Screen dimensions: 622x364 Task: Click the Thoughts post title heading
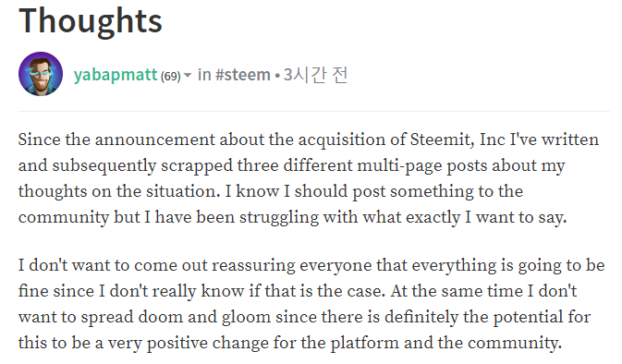tap(91, 20)
